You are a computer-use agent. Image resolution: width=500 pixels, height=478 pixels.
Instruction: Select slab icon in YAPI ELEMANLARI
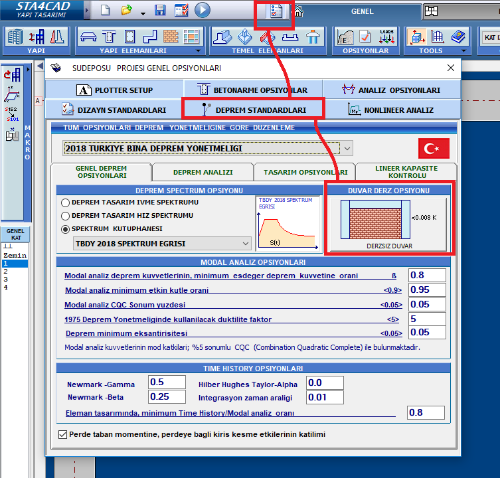click(88, 37)
